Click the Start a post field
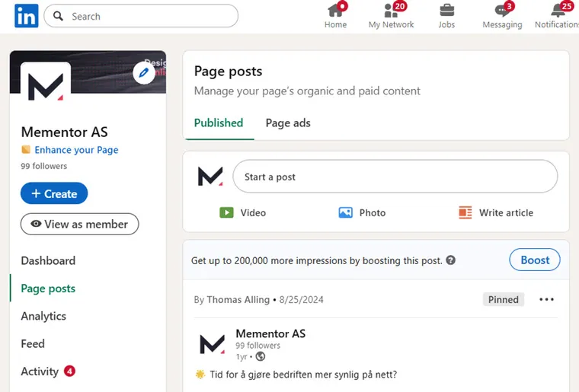The width and height of the screenshot is (579, 392). (x=395, y=177)
